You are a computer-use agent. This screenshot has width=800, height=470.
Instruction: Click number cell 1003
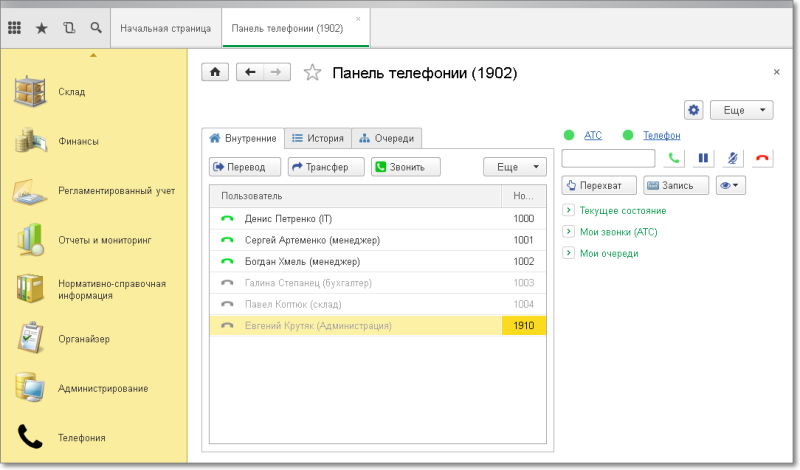tap(523, 283)
